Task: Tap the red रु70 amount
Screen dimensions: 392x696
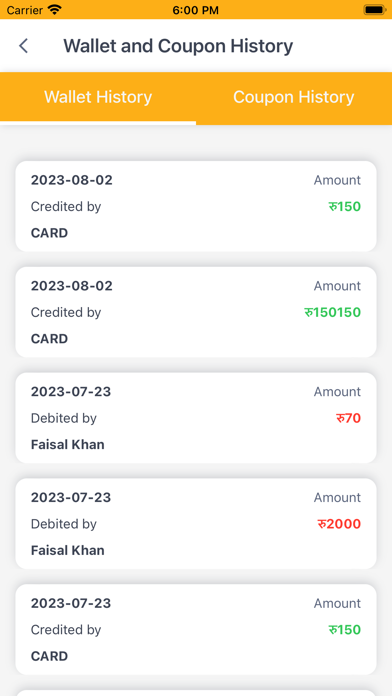Action: (x=348, y=418)
